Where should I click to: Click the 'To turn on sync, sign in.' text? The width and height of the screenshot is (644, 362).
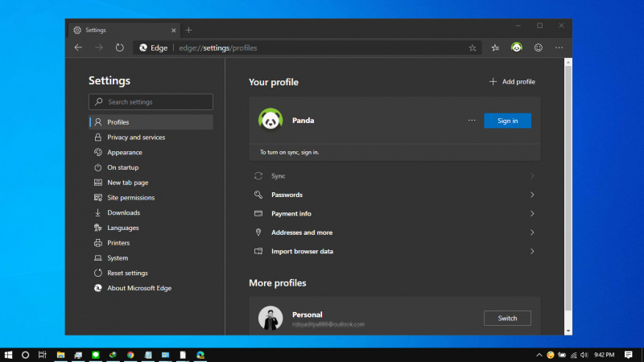(289, 152)
